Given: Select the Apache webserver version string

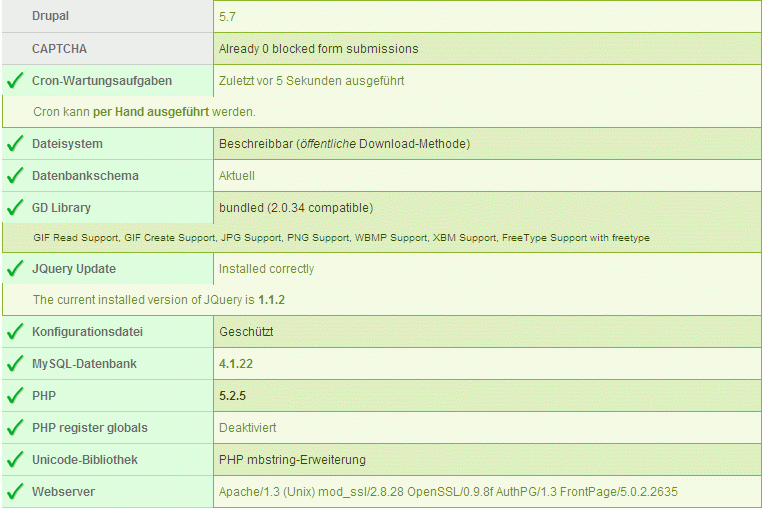Looking at the screenshot, I should tap(448, 492).
